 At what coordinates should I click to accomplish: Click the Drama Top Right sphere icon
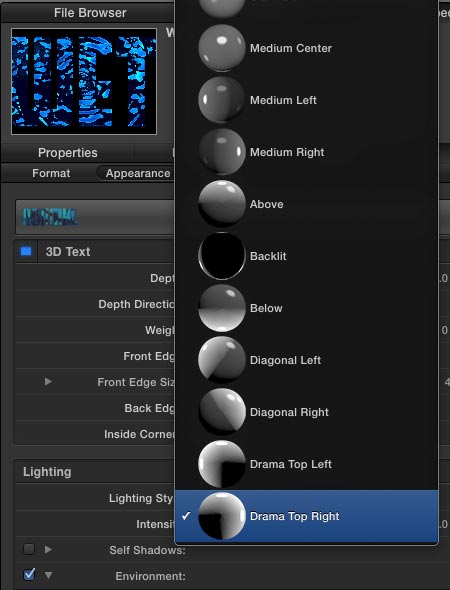tap(222, 516)
